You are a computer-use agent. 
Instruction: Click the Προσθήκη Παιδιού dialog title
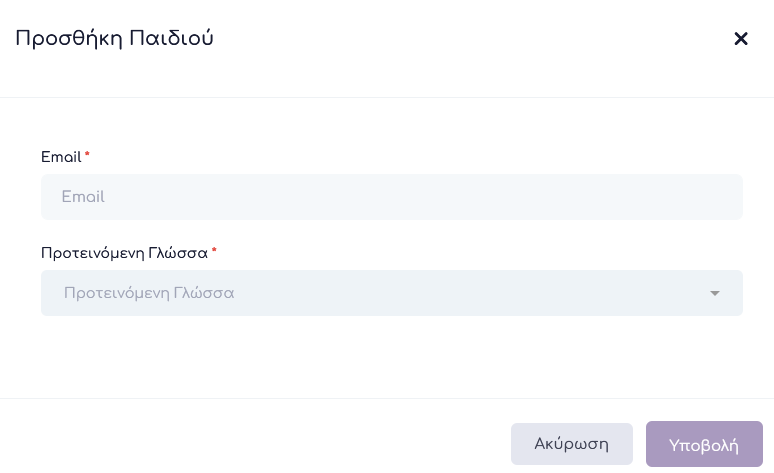coord(114,39)
